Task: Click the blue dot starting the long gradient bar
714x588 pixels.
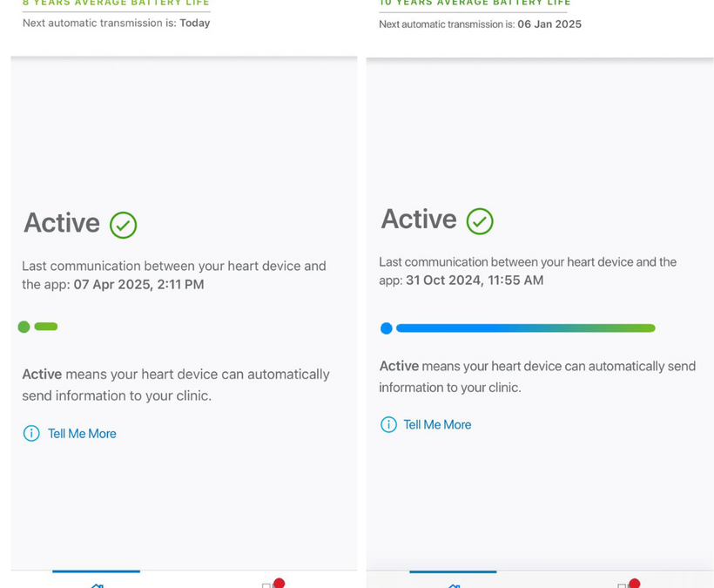Action: point(387,328)
